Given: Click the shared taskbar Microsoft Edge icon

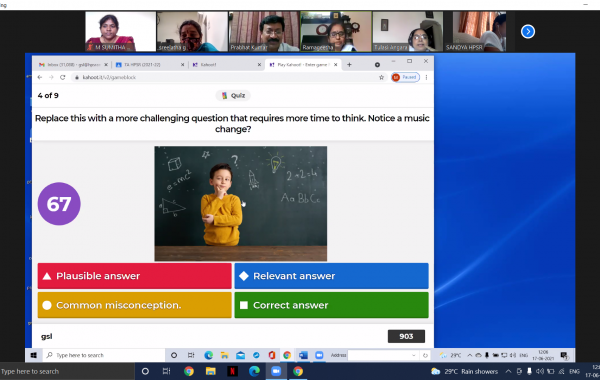Looking at the screenshot, I should (209, 355).
